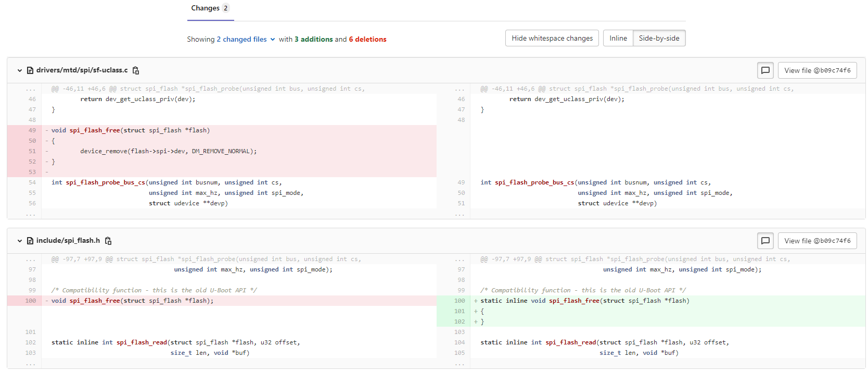The image size is (868, 371).
Task: Copy file path of sf-uclass.c
Action: click(136, 70)
